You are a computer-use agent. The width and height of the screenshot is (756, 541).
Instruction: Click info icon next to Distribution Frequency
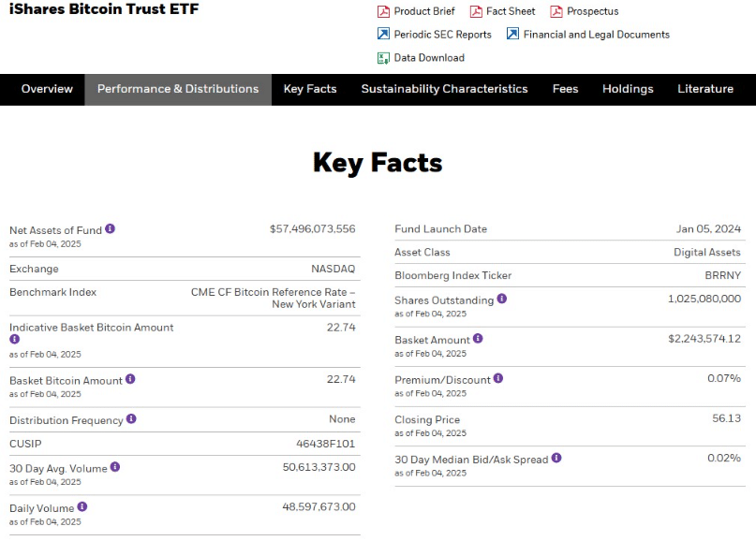(131, 419)
